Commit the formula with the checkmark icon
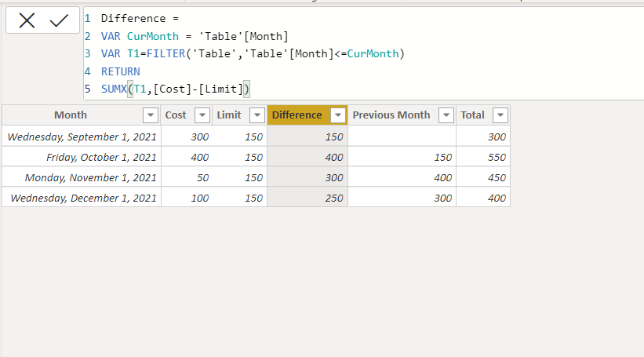 point(59,20)
